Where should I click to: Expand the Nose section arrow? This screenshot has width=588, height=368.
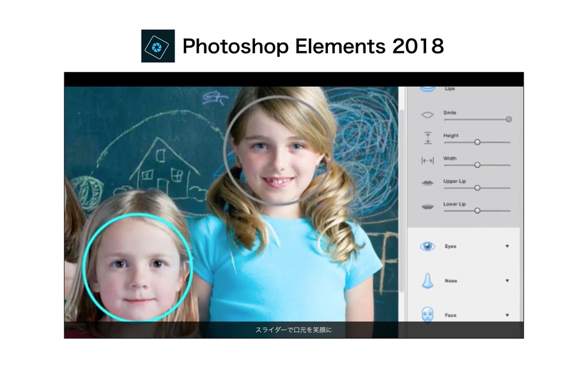[507, 281]
